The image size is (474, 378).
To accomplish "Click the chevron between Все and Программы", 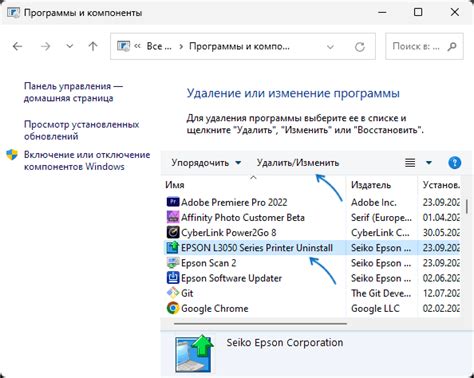I will point(181,46).
